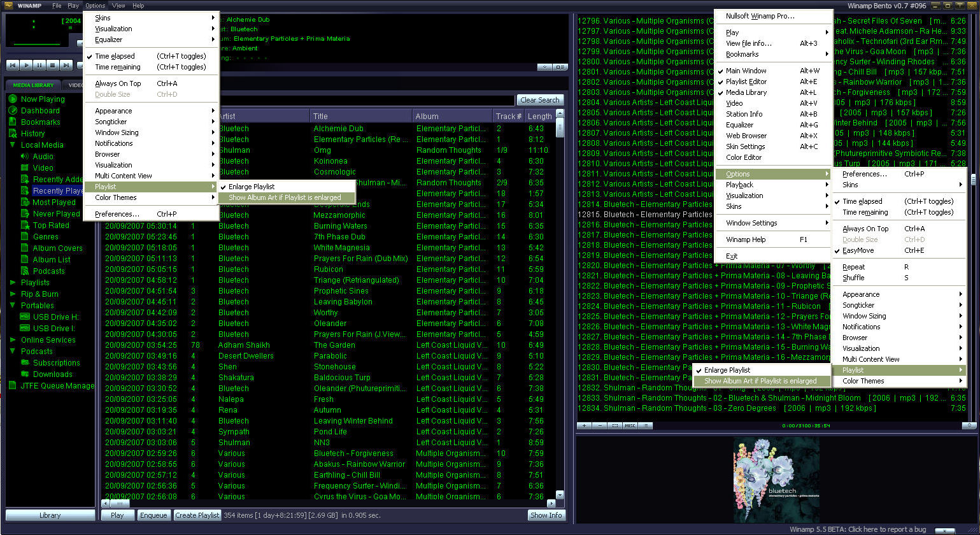The image size is (980, 535).
Task: Click the Enqueue button
Action: point(153,515)
